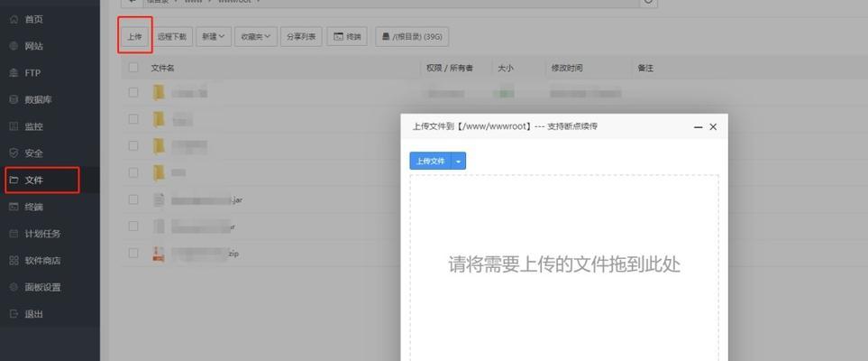Image resolution: width=868 pixels, height=361 pixels.
Task: Click the blue 上传文件 button in dialog
Action: pyautogui.click(x=431, y=161)
